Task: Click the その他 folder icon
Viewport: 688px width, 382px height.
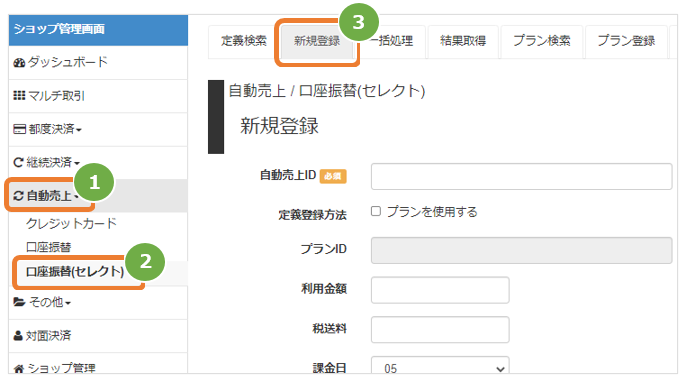Action: (x=19, y=302)
